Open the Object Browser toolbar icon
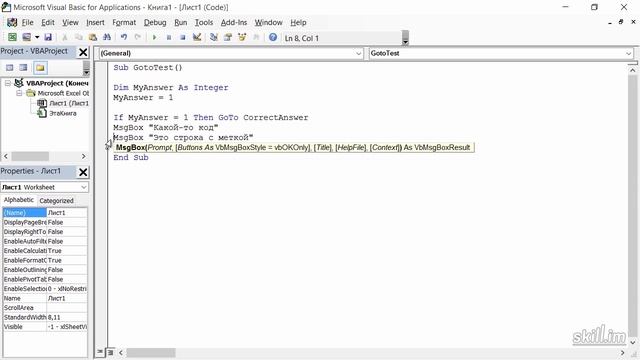The height and width of the screenshot is (360, 640). coord(242,38)
